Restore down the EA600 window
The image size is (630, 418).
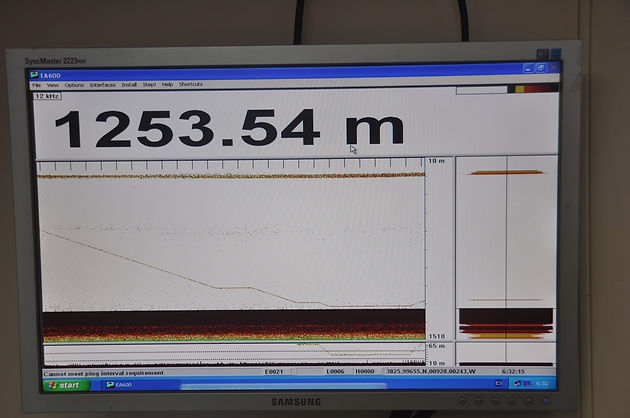pos(541,68)
